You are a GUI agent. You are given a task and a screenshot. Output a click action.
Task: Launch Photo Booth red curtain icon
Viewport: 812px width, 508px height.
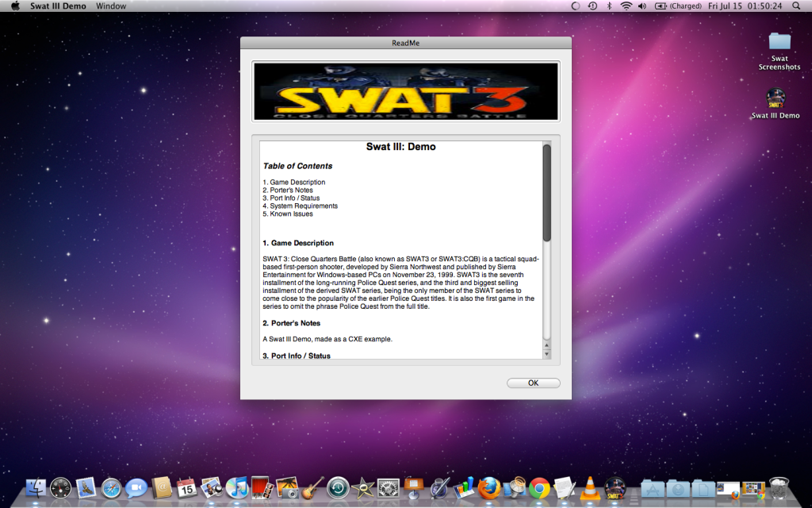tap(262, 488)
